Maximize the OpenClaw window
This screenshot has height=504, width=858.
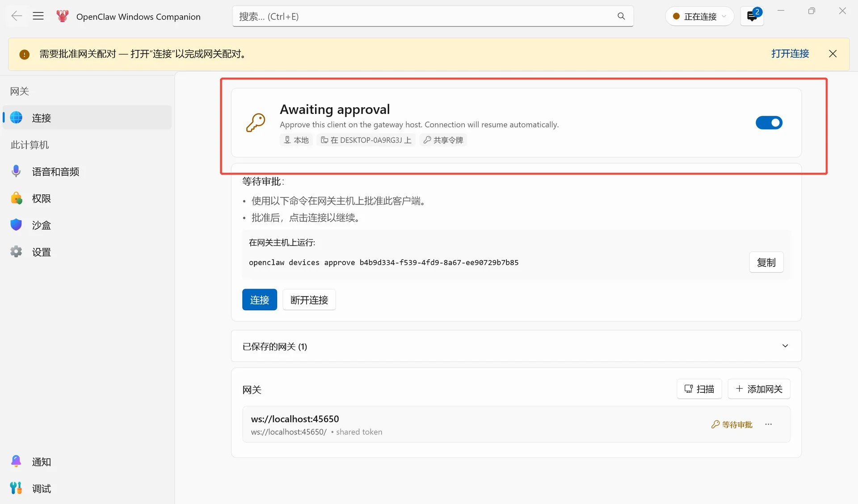812,11
